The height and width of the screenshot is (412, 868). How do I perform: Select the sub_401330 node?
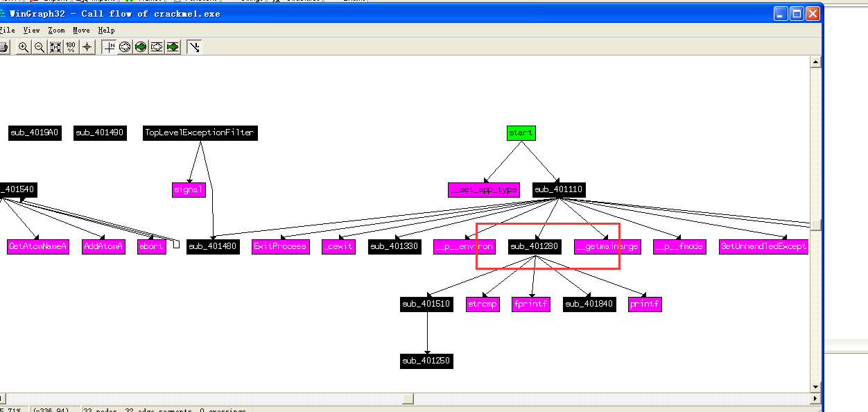coord(394,246)
